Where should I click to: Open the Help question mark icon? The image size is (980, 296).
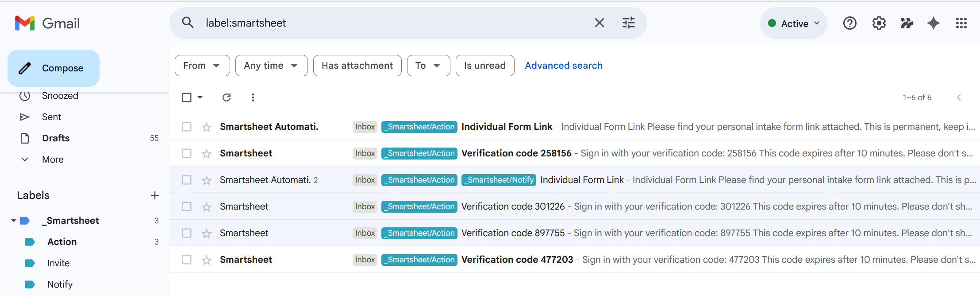tap(849, 23)
